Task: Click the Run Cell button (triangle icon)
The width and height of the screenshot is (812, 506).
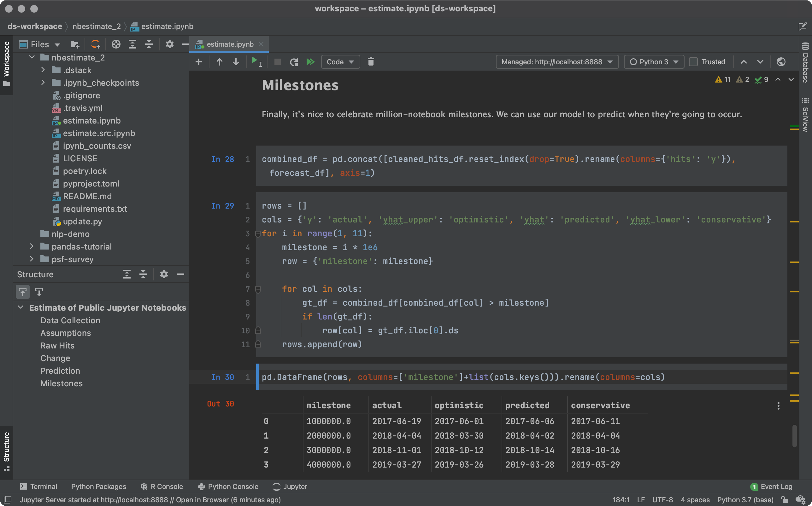Action: (256, 61)
